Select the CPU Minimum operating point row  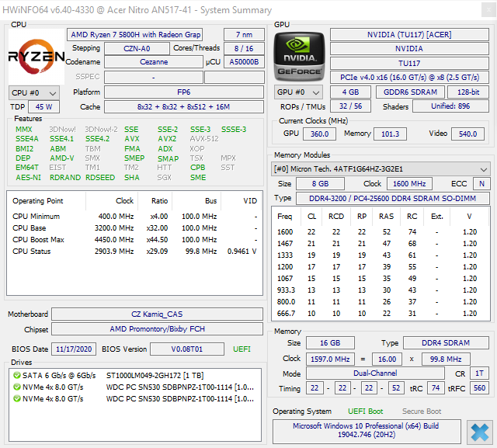pos(134,217)
